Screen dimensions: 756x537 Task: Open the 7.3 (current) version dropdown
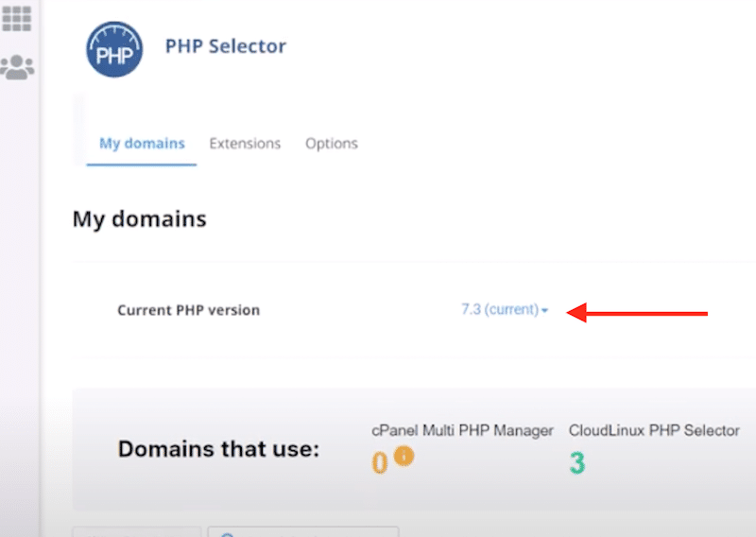504,310
